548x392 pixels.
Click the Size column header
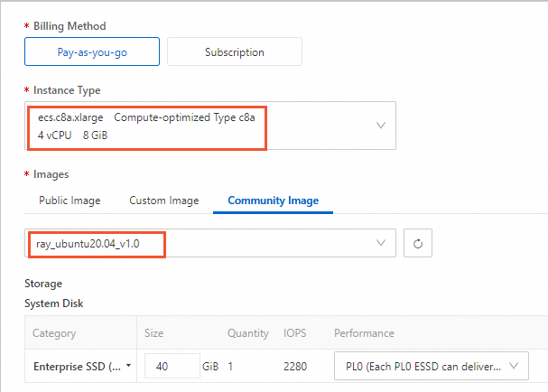(154, 333)
